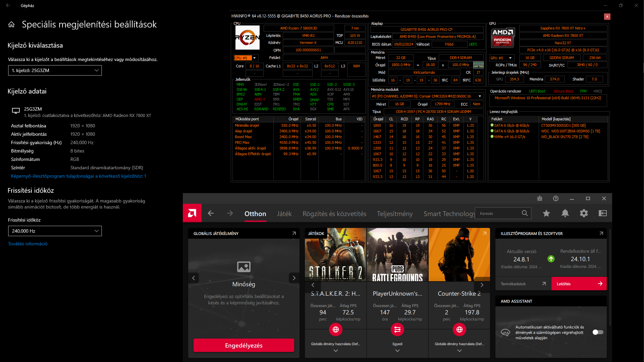Click the Minőség image placeholder

[x=244, y=267]
